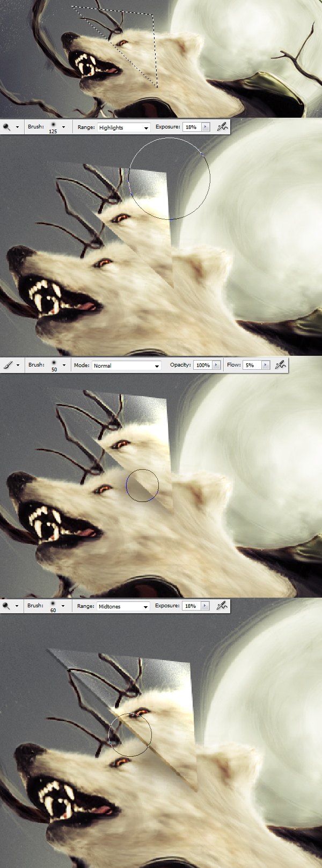322x868 pixels.
Task: Click the 50 brush preview thumbnail
Action: point(54,365)
